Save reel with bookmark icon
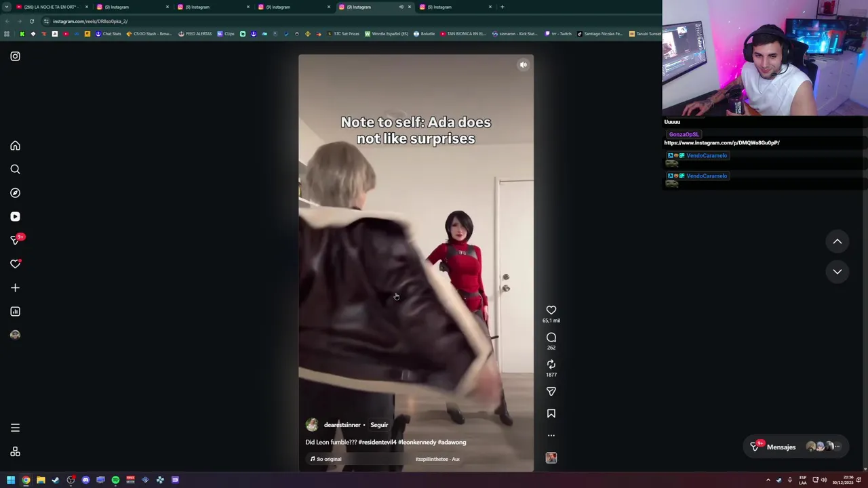 point(551,413)
